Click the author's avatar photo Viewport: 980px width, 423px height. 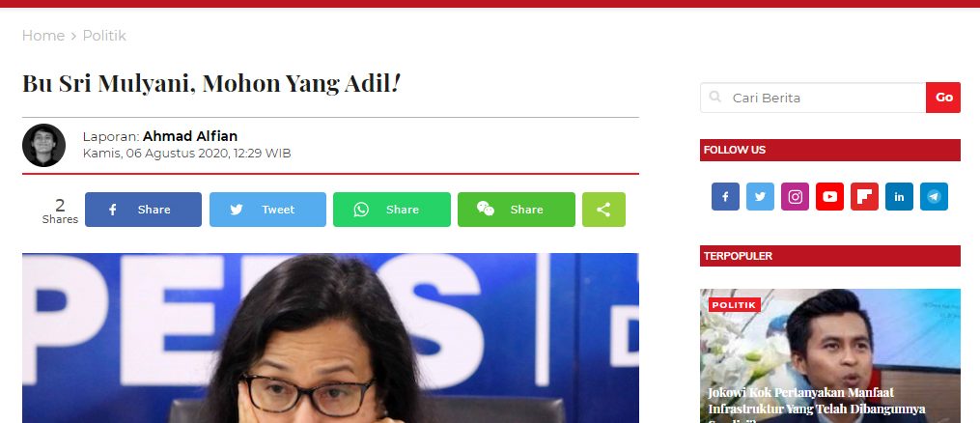click(43, 145)
